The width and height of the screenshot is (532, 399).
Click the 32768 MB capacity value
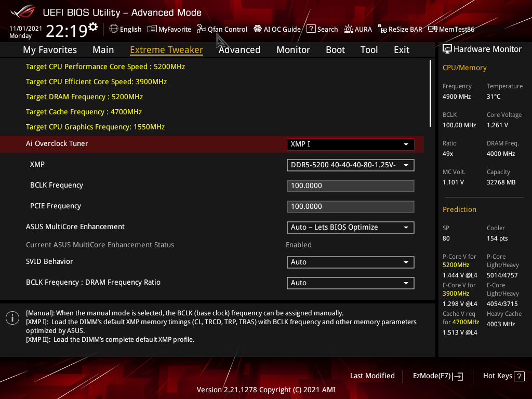pyautogui.click(x=501, y=182)
